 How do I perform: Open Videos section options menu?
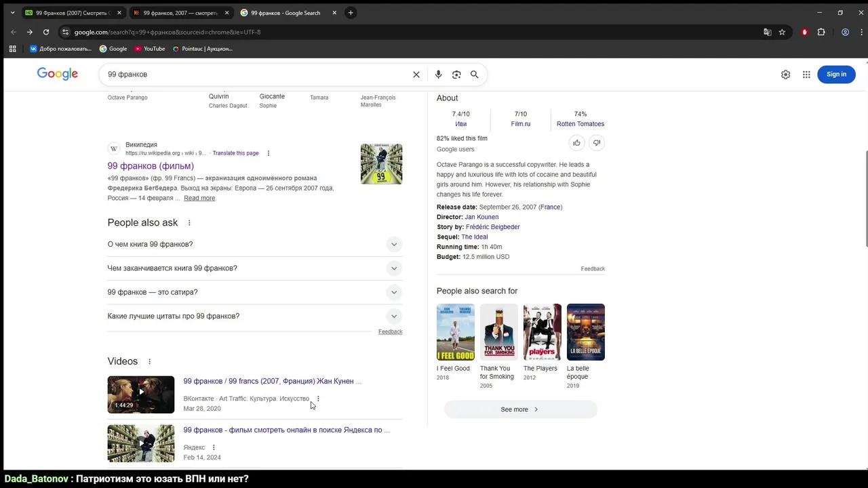tap(150, 362)
